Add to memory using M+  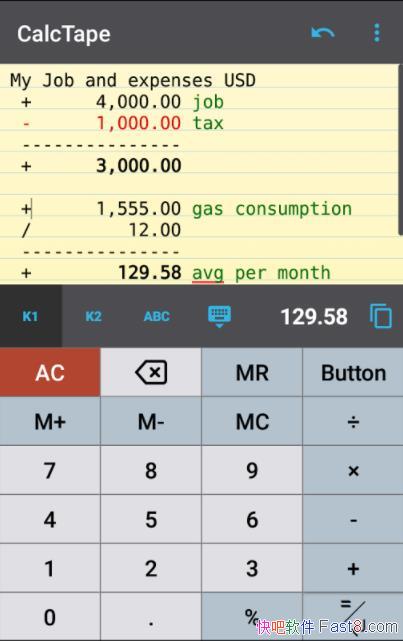point(50,421)
